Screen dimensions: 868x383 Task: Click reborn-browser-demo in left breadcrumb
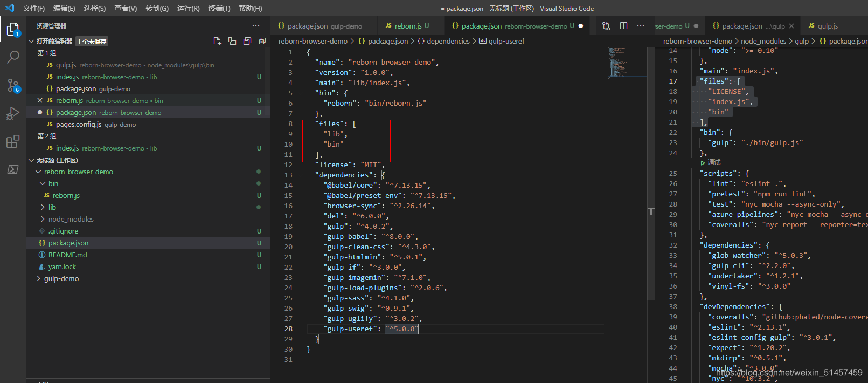coord(313,41)
